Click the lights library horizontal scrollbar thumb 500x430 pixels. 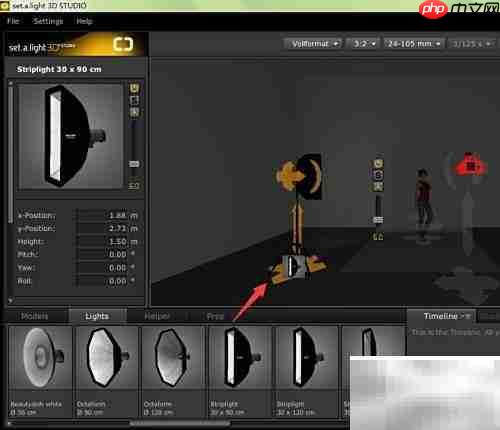tap(180, 423)
